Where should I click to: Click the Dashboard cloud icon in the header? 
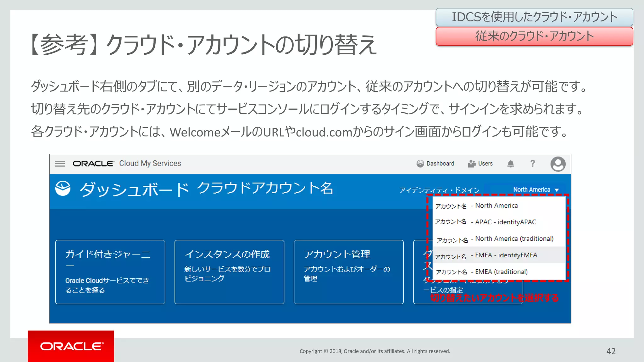pos(420,163)
